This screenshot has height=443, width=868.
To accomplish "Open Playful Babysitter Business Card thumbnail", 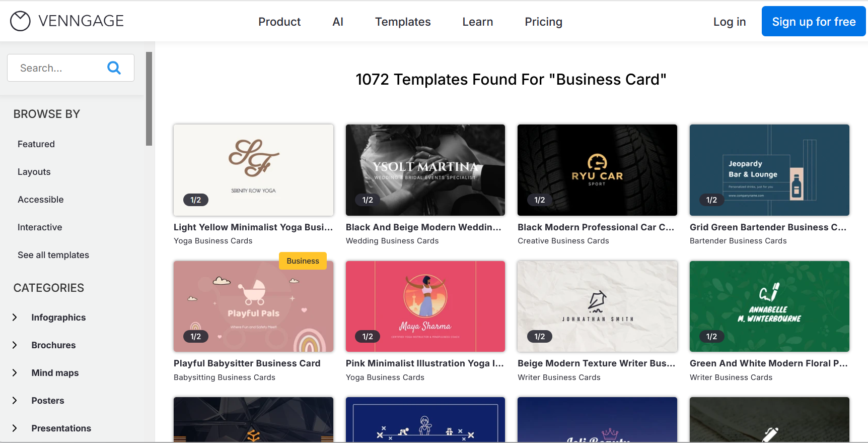I will (253, 306).
